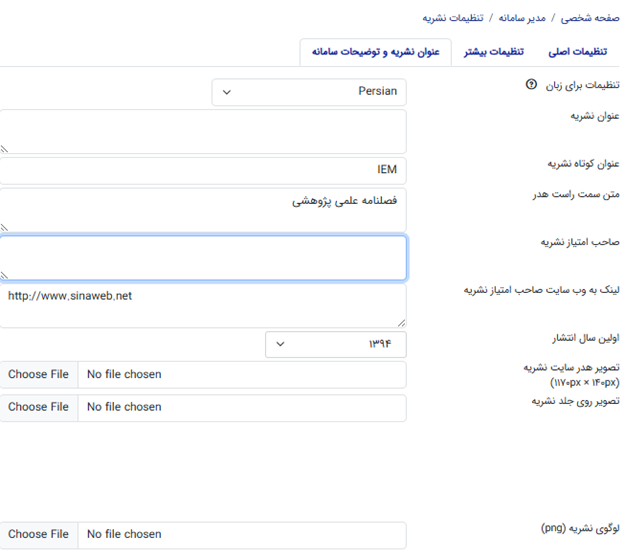Click the short title field containing IEM
Screen dimensions: 625x559
click(203, 170)
